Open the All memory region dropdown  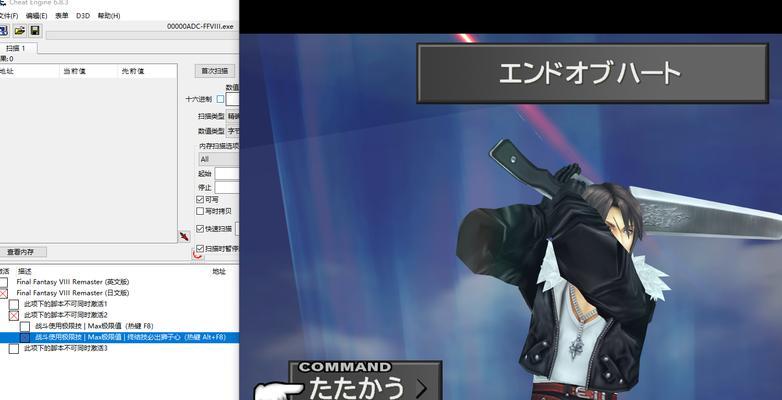click(x=218, y=160)
